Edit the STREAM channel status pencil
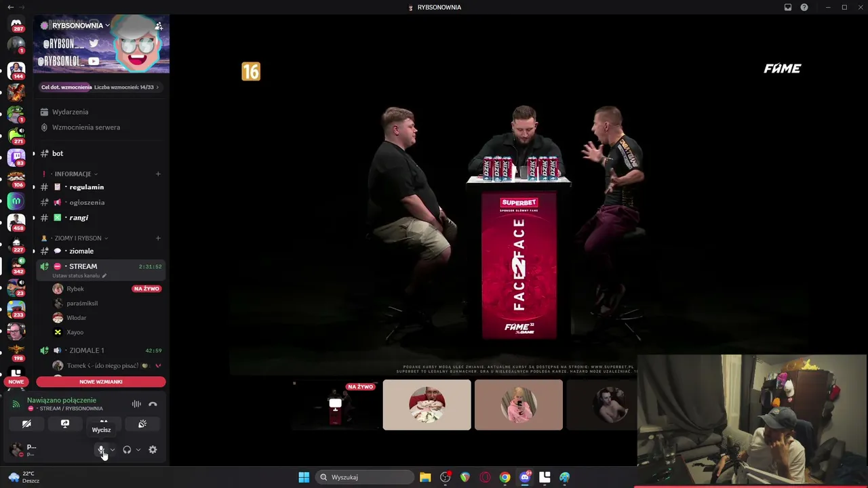The image size is (868, 488). (104, 276)
